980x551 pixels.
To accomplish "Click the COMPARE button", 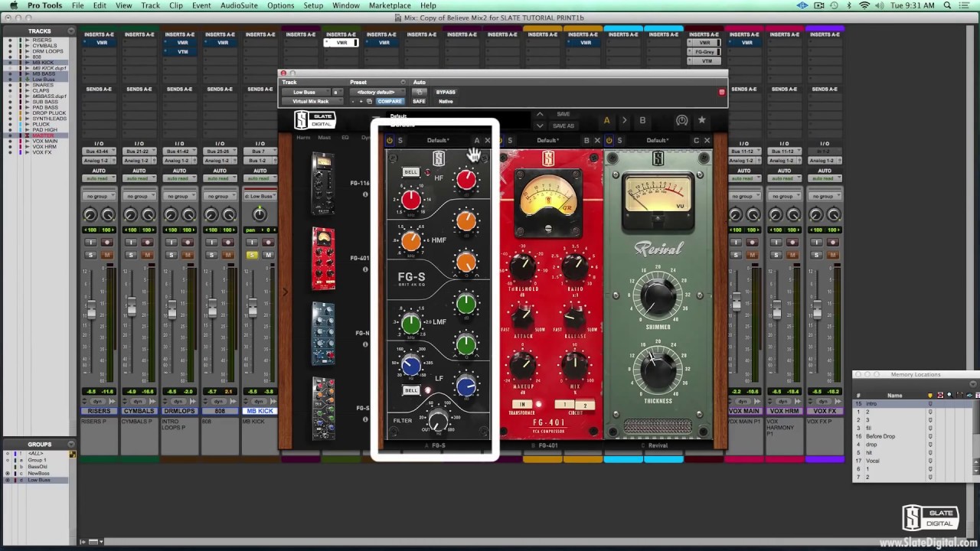I will 390,101.
